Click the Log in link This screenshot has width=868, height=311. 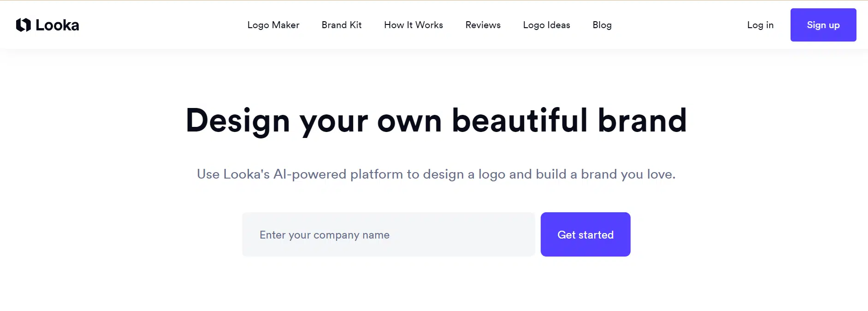pos(760,25)
